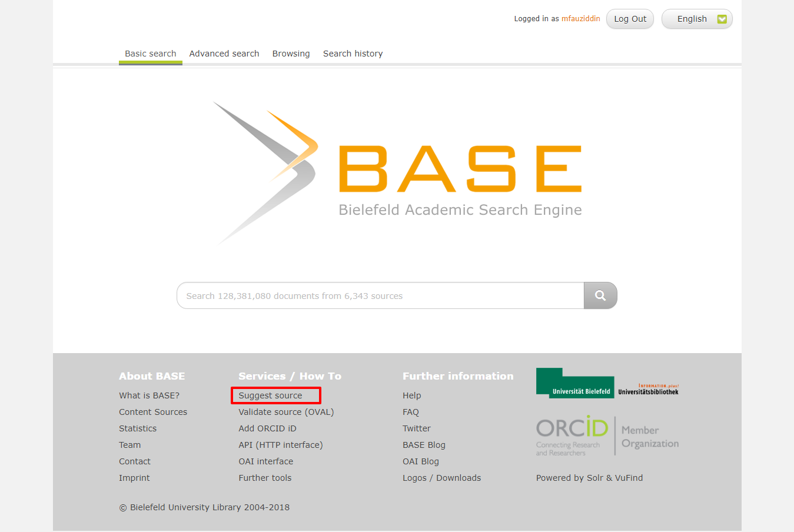Open the OAI interface link
Image resolution: width=794 pixels, height=532 pixels.
265,461
